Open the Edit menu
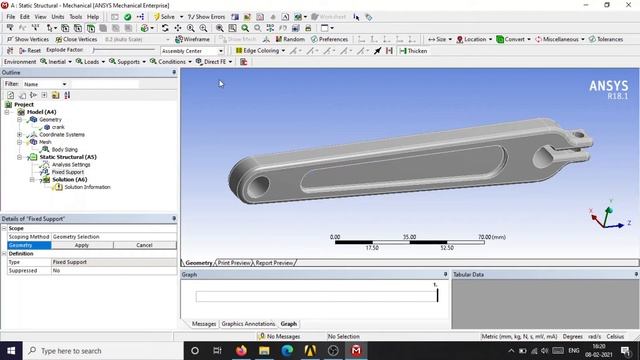Viewport: 640px width, 360px height. (x=25, y=17)
